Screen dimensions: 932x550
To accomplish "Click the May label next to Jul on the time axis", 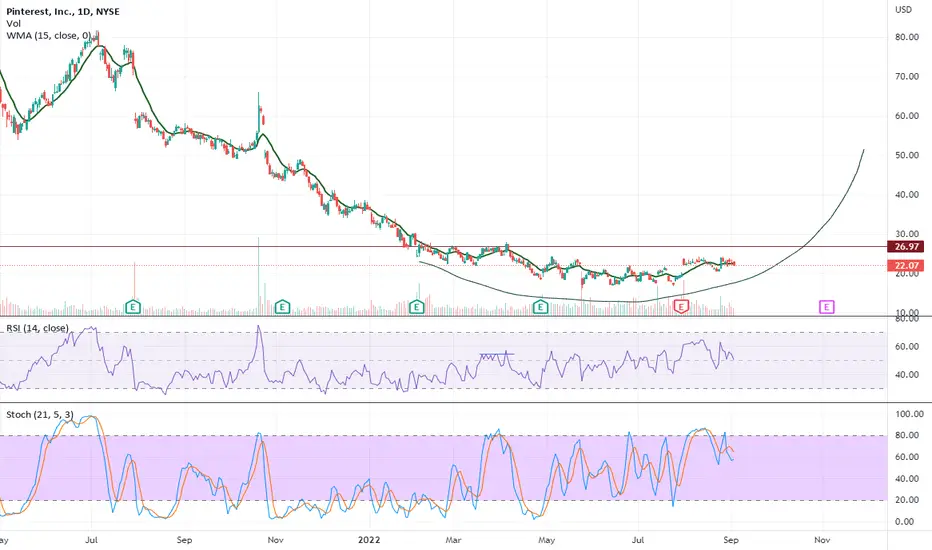I will [546, 540].
